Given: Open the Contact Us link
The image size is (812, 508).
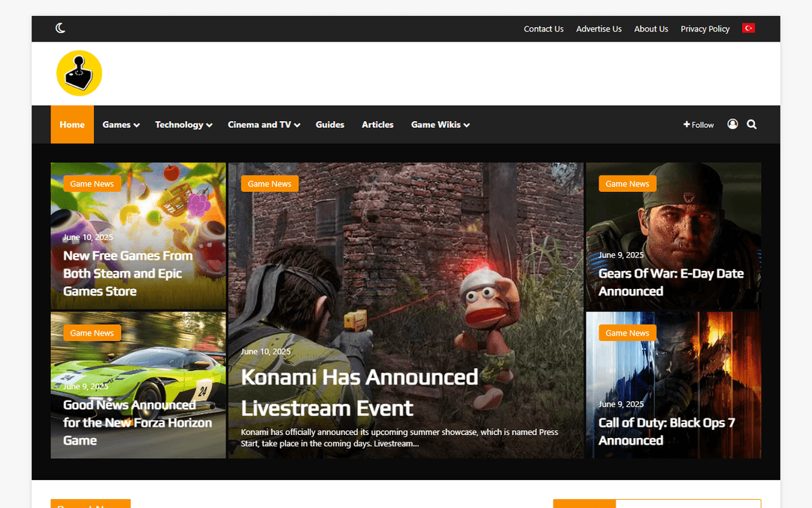Looking at the screenshot, I should 544,29.
